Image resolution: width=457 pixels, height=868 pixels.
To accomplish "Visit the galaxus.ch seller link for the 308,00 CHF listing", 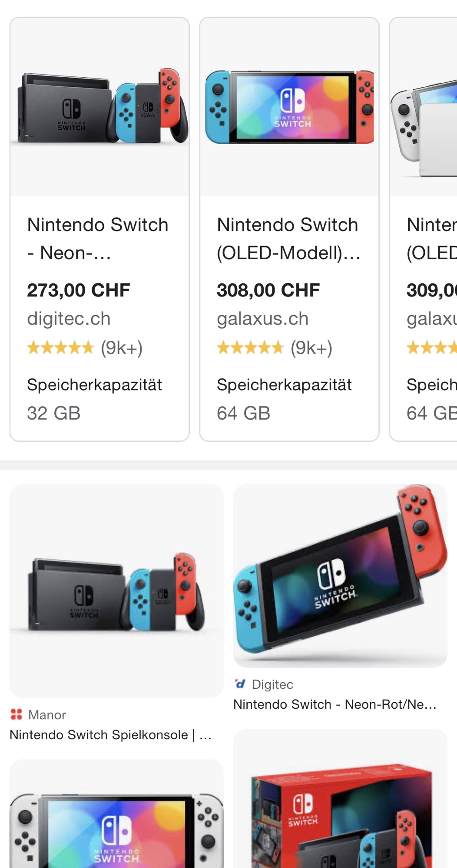I will (x=263, y=319).
